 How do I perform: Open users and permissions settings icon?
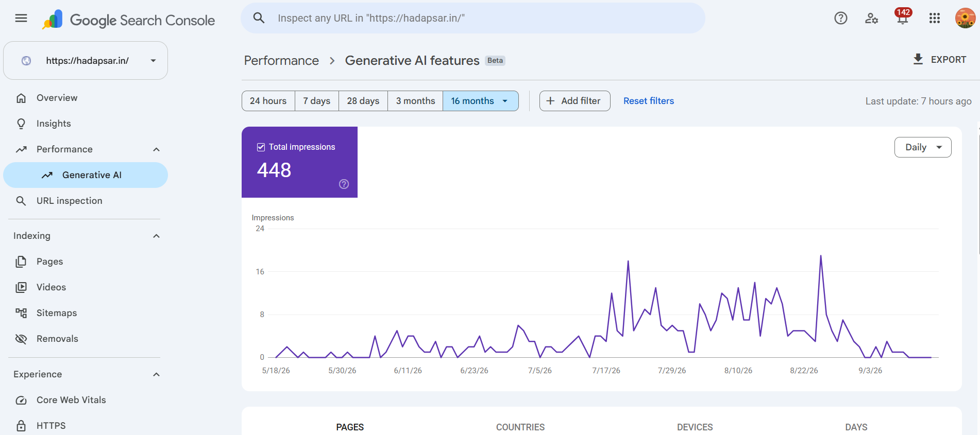point(872,19)
